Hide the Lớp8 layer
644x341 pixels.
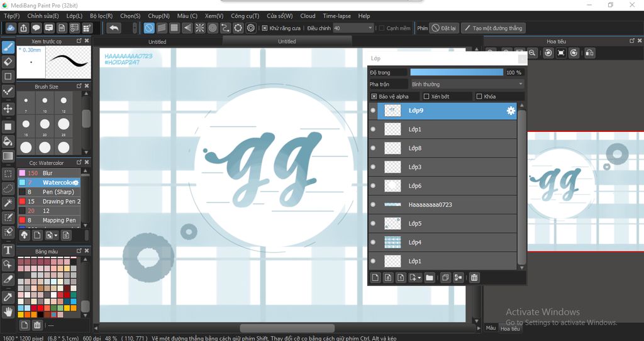point(373,148)
